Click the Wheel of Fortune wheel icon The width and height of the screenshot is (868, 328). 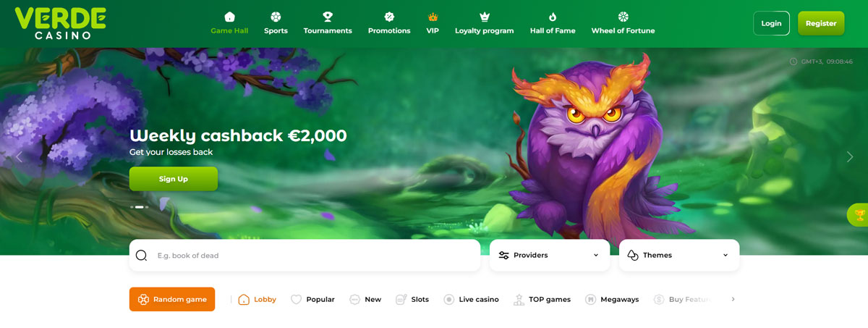point(623,17)
